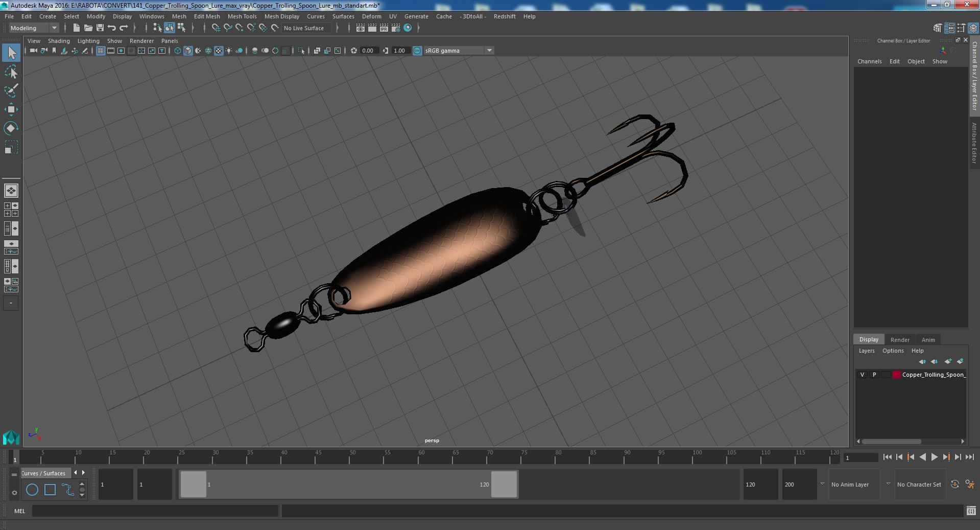Open the Deform menu
The height and width of the screenshot is (530, 980).
(372, 16)
